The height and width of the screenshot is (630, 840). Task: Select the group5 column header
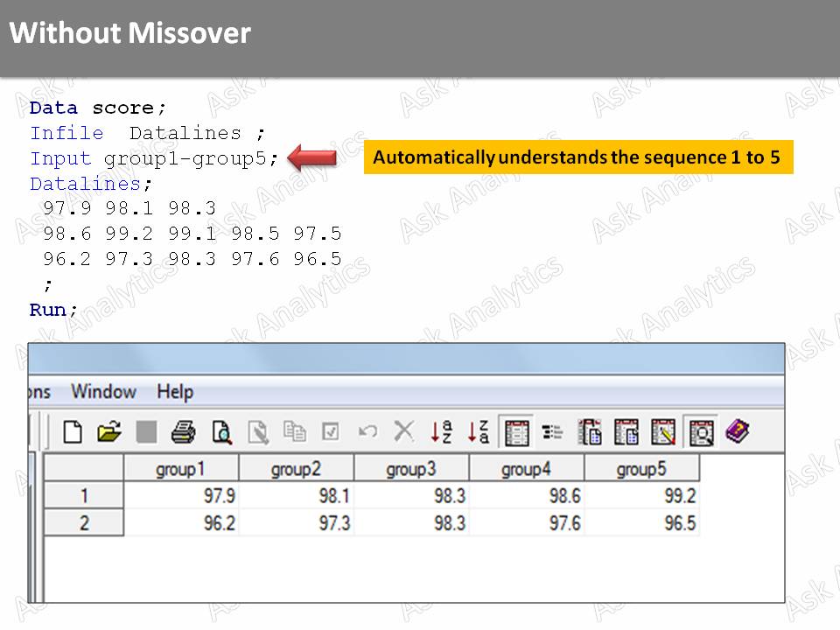tap(641, 468)
